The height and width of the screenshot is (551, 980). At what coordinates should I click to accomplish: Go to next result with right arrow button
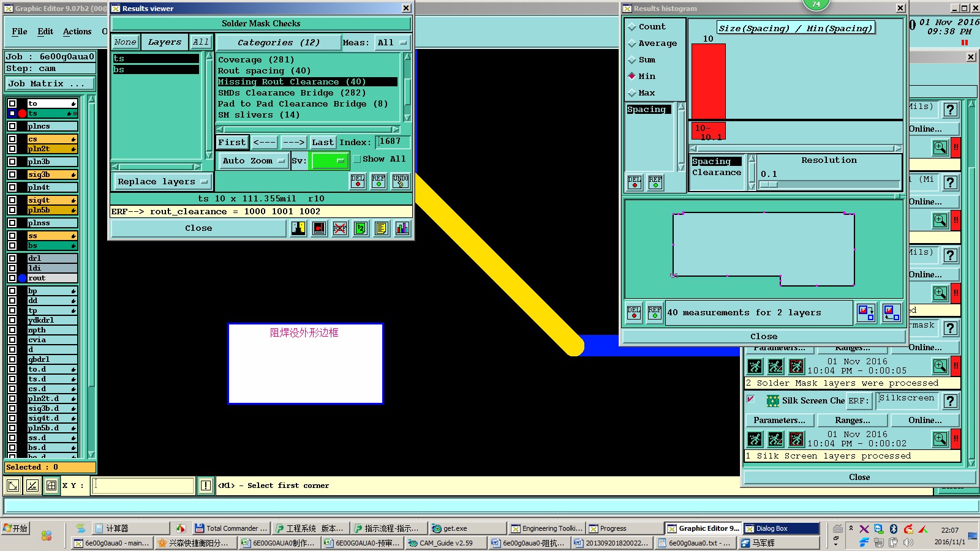(x=294, y=143)
